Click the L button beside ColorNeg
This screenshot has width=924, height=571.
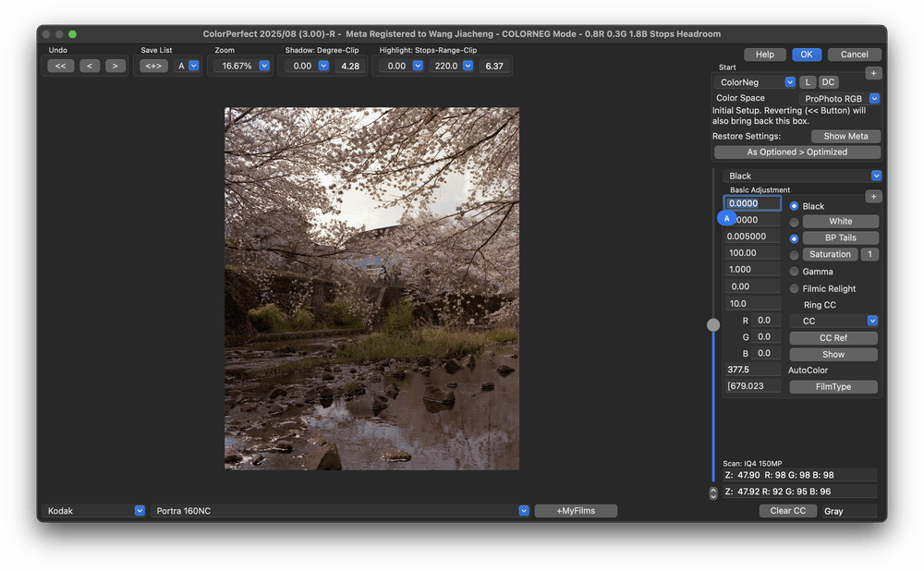point(807,82)
